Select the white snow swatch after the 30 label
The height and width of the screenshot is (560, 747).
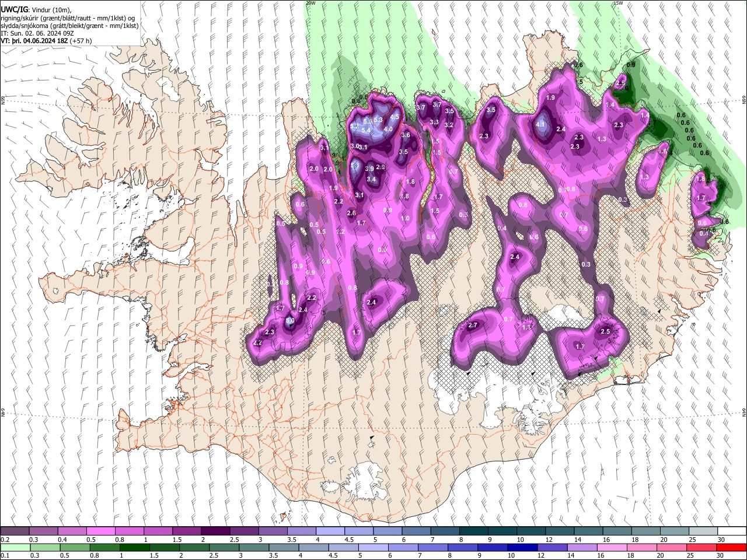pyautogui.click(x=732, y=531)
